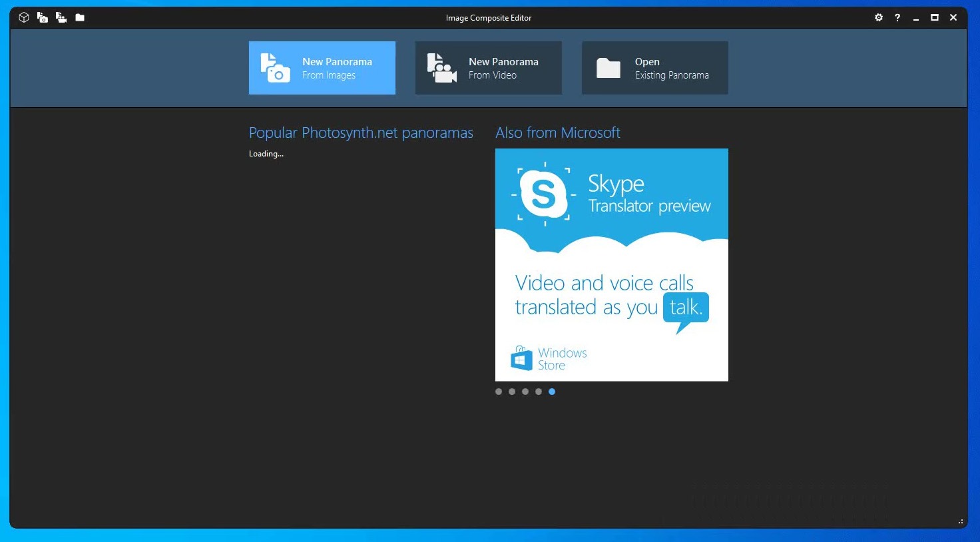Open Existing Panorama button
Viewport: 980px width, 542px height.
click(655, 68)
